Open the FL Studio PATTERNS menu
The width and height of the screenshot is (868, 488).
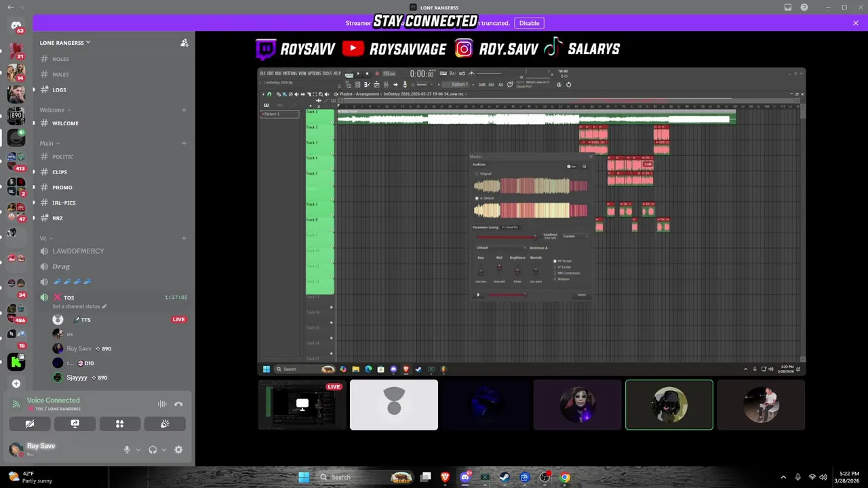290,73
